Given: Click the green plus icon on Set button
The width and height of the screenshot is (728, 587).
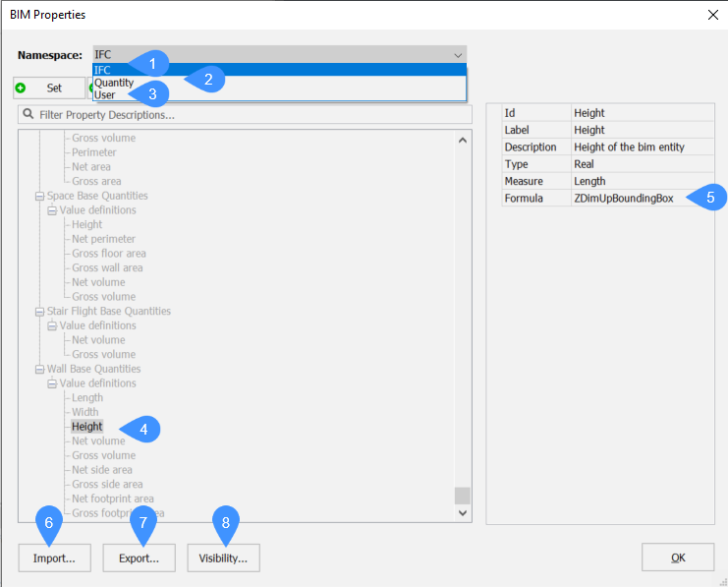Looking at the screenshot, I should coord(21,88).
